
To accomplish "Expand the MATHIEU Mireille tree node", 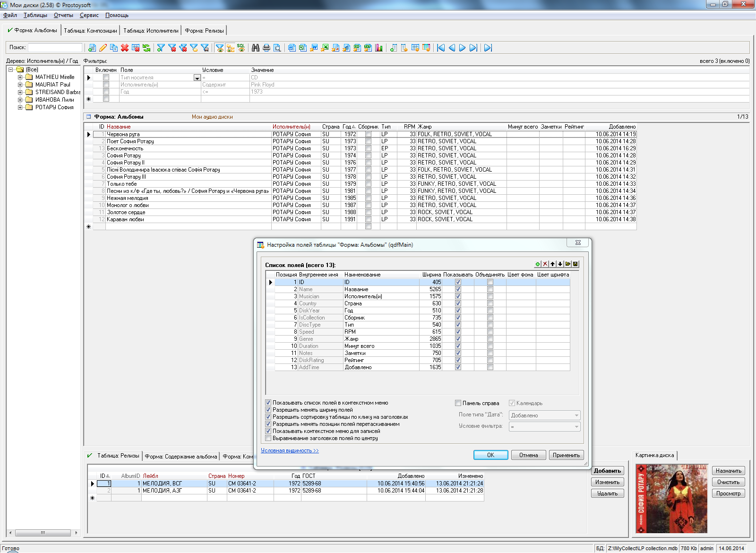I will (20, 77).
